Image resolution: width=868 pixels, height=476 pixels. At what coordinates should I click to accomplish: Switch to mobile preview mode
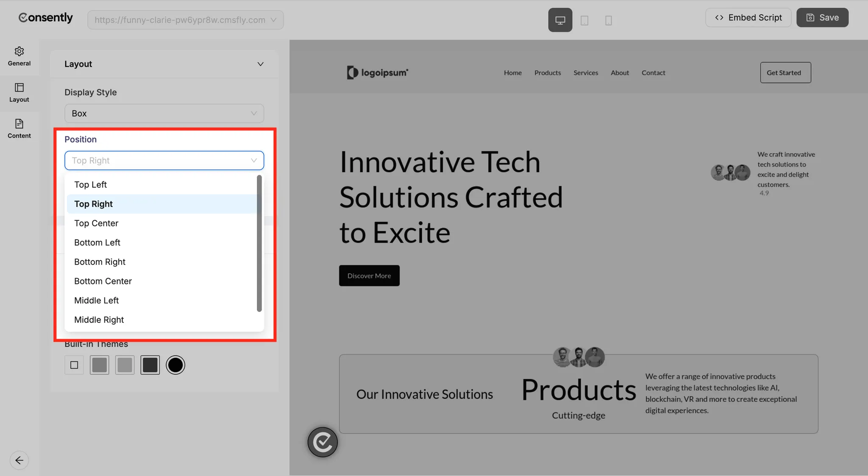[609, 19]
